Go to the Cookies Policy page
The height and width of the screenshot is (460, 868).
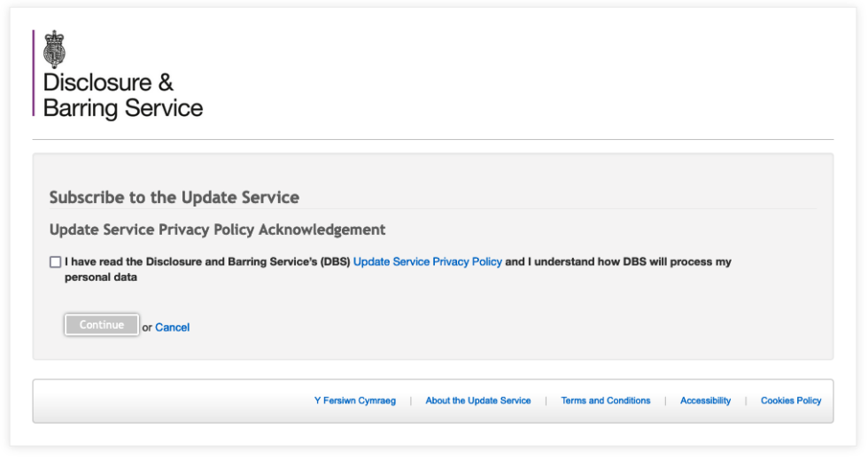(790, 401)
